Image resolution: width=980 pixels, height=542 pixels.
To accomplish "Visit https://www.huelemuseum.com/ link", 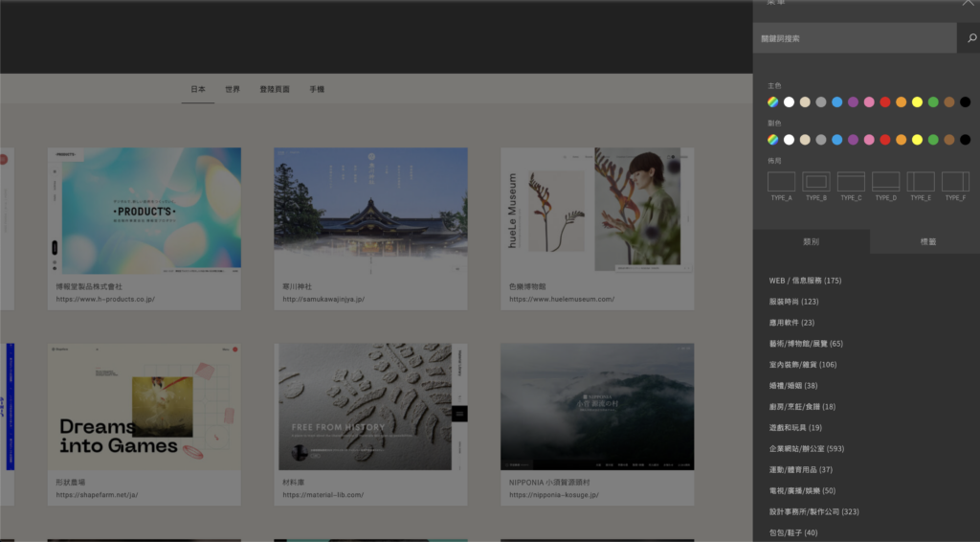I will click(562, 300).
